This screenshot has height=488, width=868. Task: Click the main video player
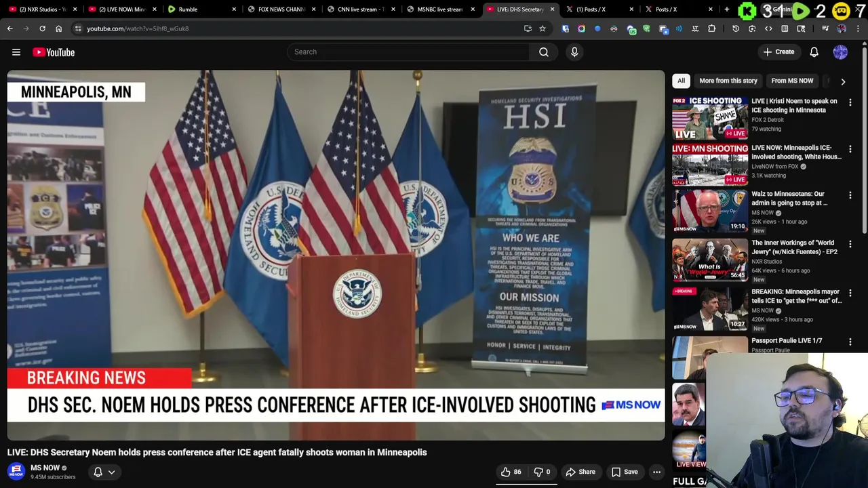pos(336,256)
